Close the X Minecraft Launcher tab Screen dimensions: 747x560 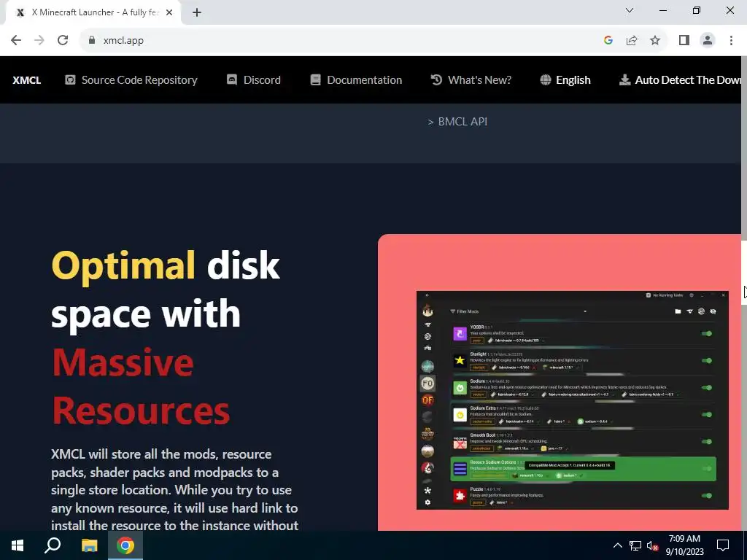169,12
